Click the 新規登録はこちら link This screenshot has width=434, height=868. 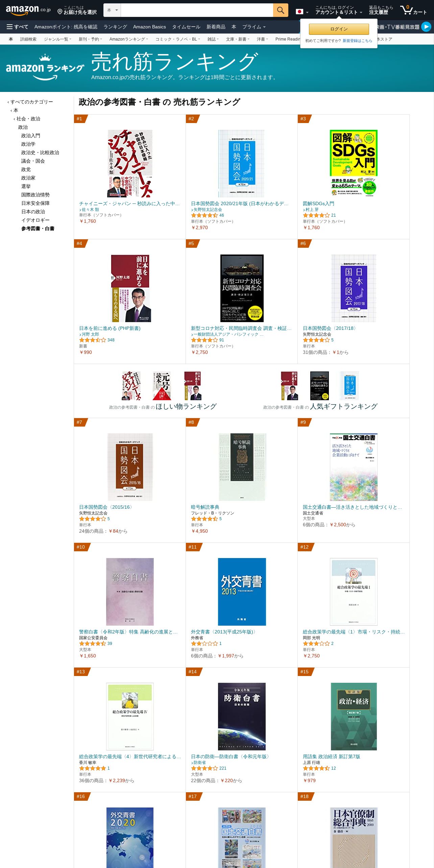coord(357,41)
